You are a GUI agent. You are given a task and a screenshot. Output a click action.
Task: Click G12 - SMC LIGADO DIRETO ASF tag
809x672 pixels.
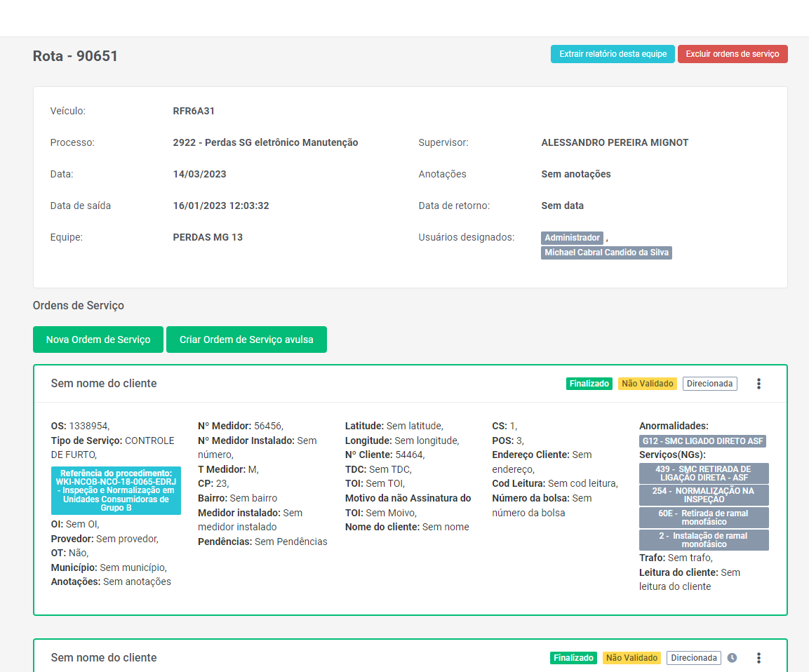point(702,441)
